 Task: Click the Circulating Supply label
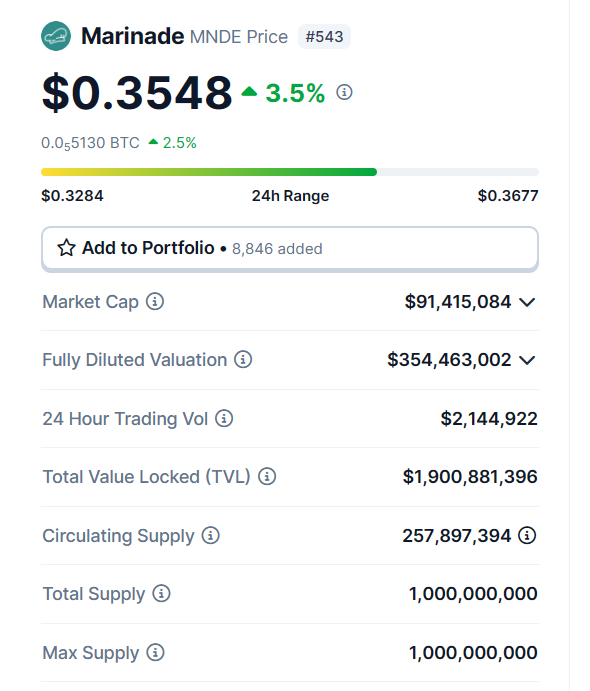coord(118,536)
